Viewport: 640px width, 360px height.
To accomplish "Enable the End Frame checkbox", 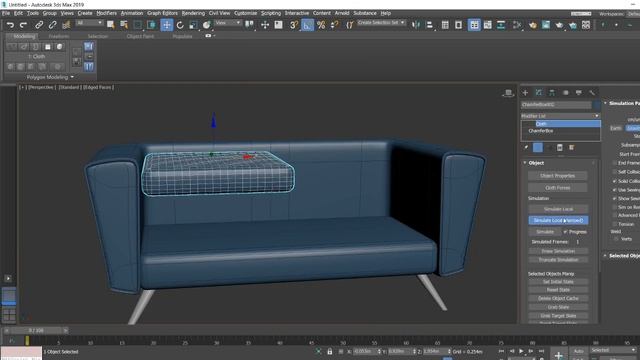I will tap(615, 163).
